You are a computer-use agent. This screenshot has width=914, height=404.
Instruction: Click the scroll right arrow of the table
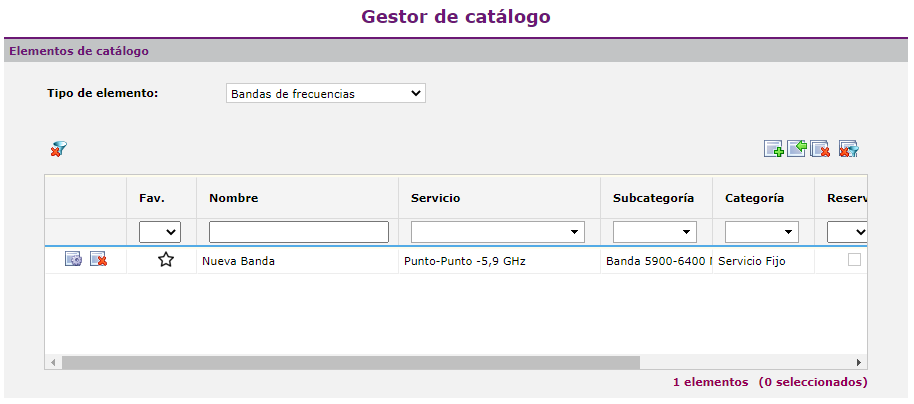pos(859,362)
